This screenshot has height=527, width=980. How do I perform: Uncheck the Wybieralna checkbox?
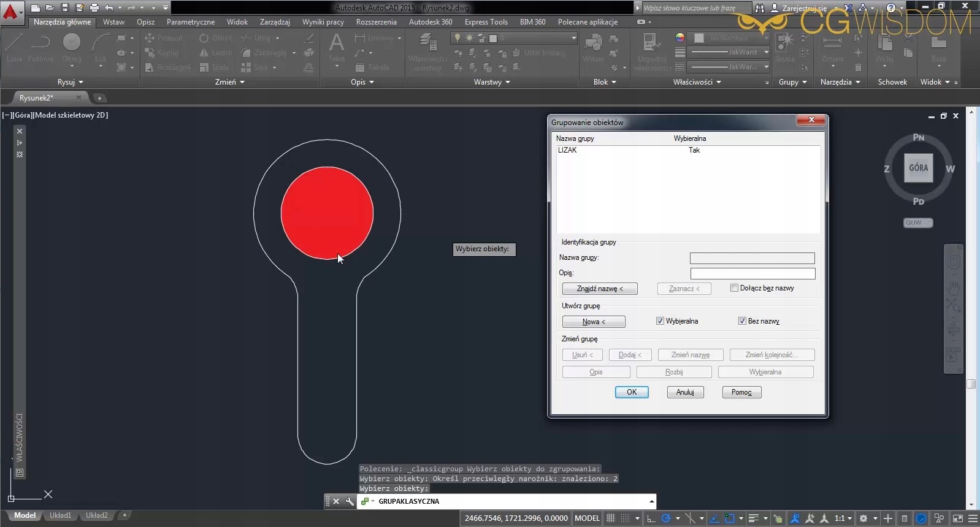tap(660, 321)
